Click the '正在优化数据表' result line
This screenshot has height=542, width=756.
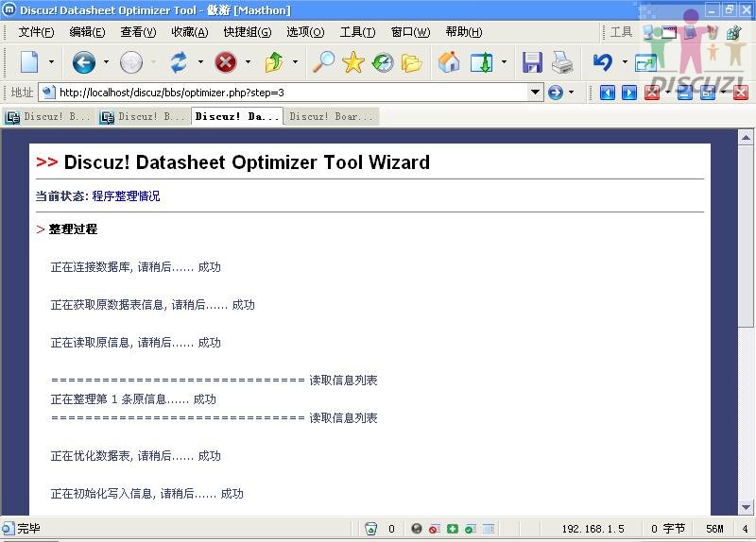click(x=135, y=456)
